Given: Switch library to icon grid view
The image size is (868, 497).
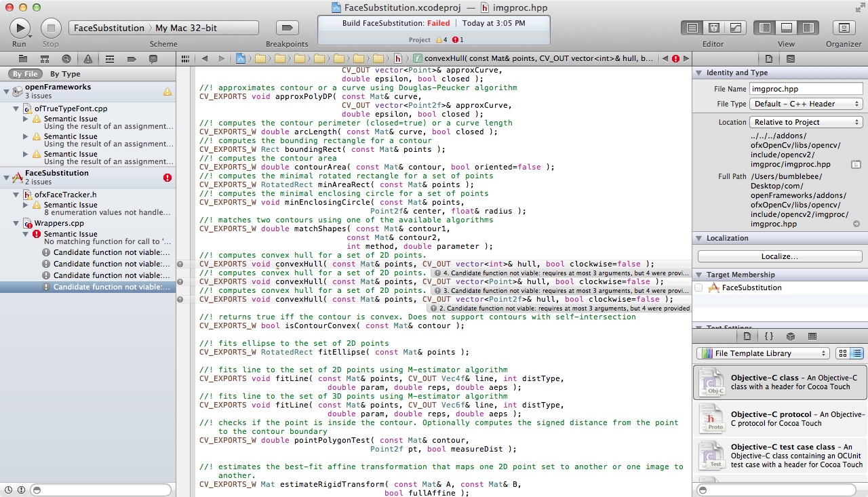Looking at the screenshot, I should (x=843, y=353).
